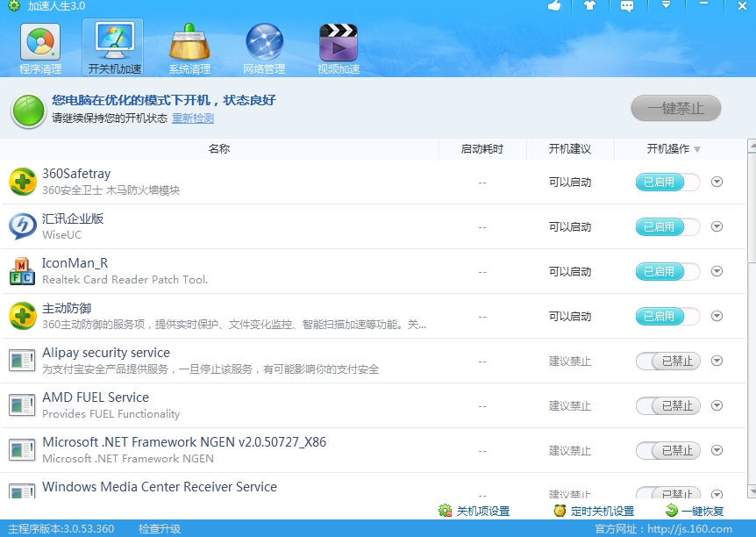Enable the Alipay security service toggle
This screenshot has height=537, width=756.
click(667, 362)
